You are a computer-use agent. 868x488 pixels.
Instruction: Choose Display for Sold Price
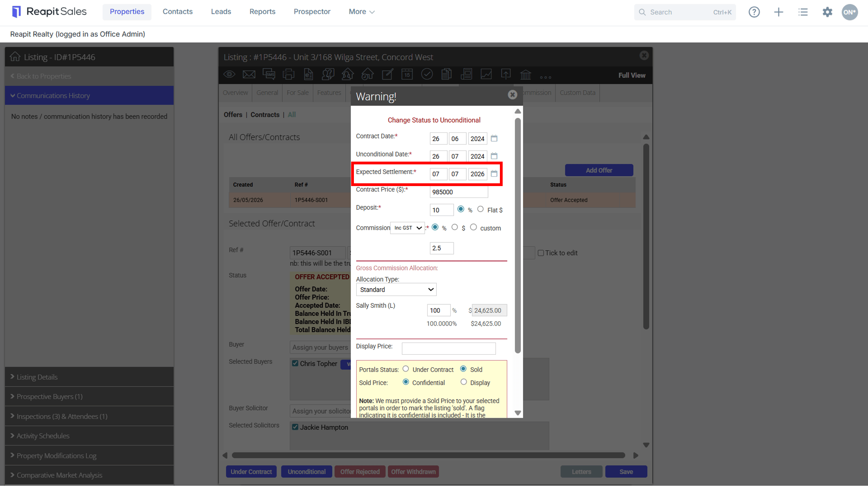pyautogui.click(x=464, y=382)
